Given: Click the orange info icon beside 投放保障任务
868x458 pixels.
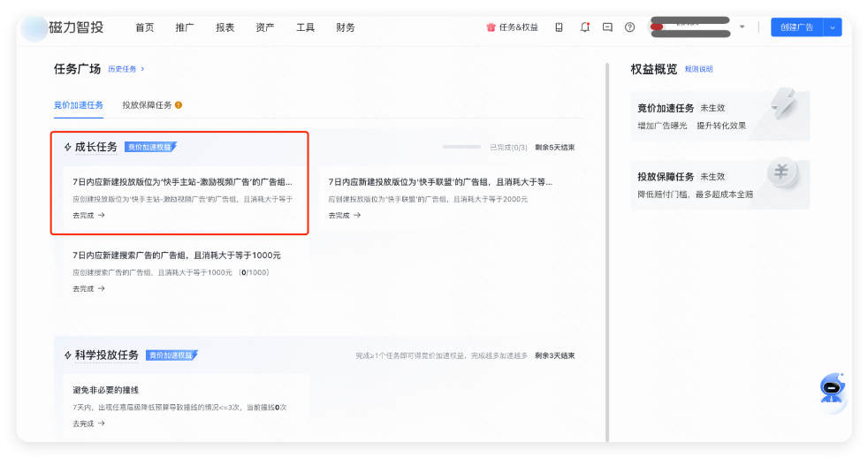Looking at the screenshot, I should (179, 105).
